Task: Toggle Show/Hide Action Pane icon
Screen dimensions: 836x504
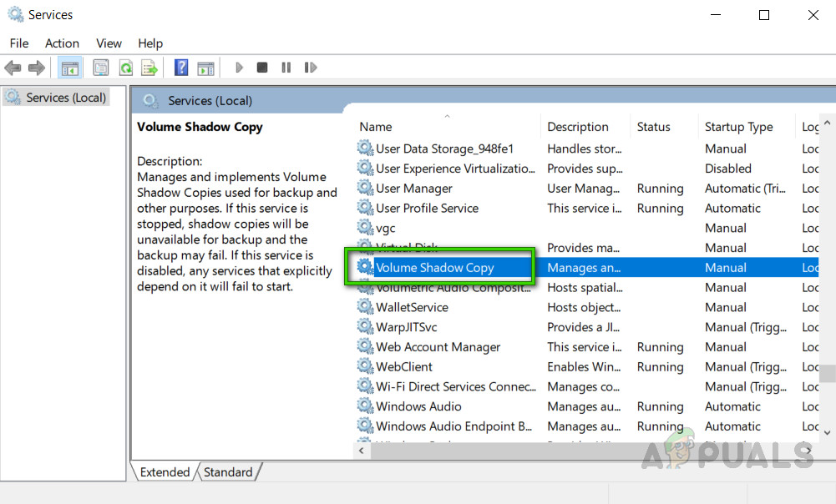Action: [x=205, y=68]
